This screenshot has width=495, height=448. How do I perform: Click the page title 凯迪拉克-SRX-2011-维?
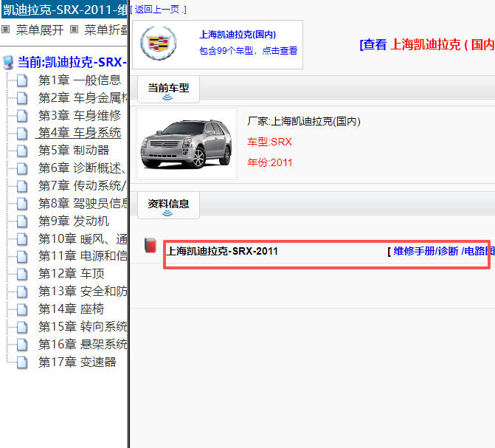[x=65, y=10]
